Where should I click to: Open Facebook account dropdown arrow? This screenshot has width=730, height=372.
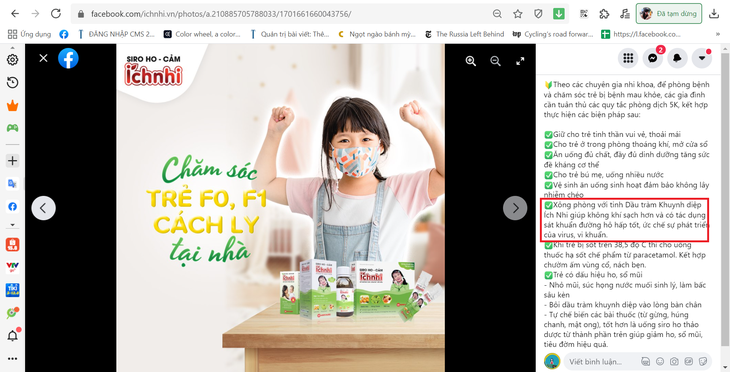[x=702, y=58]
